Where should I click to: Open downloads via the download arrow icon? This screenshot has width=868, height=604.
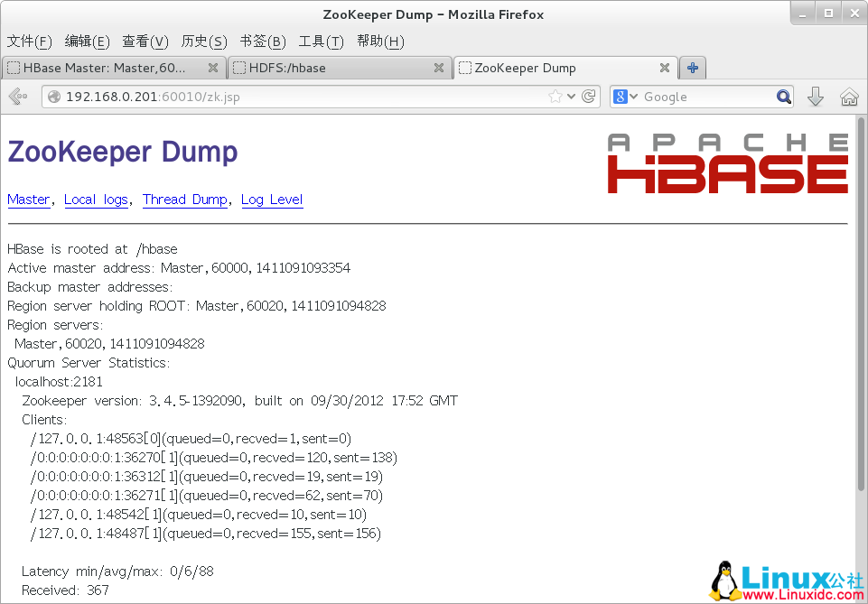pos(816,97)
